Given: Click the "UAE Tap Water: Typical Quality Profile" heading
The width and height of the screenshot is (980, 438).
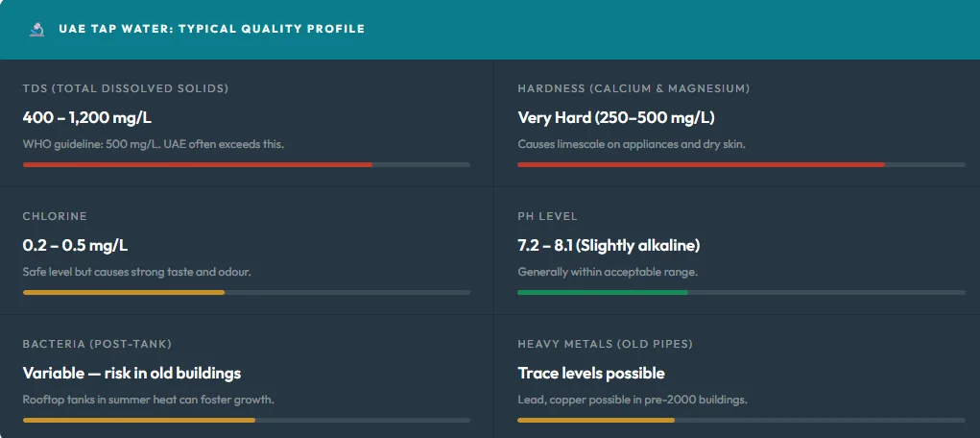Looking at the screenshot, I should point(211,29).
